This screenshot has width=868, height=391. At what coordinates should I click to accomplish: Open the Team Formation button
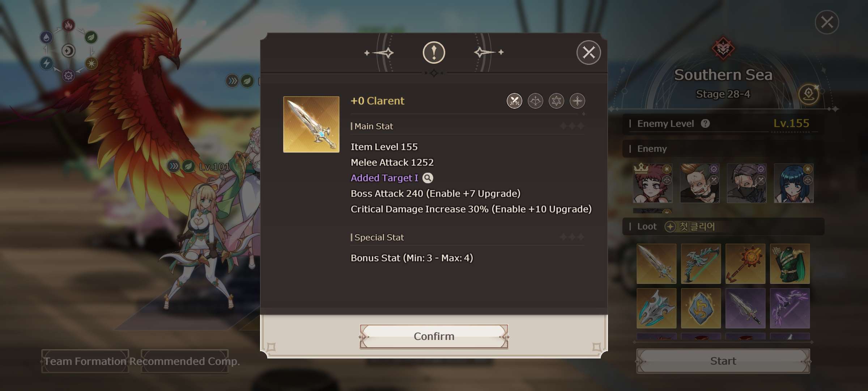pos(85,361)
